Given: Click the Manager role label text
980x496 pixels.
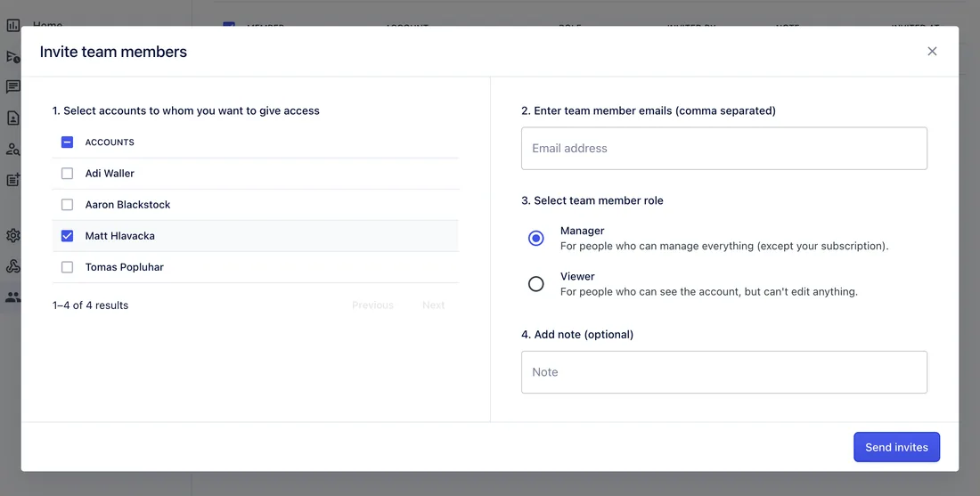Looking at the screenshot, I should [x=582, y=231].
